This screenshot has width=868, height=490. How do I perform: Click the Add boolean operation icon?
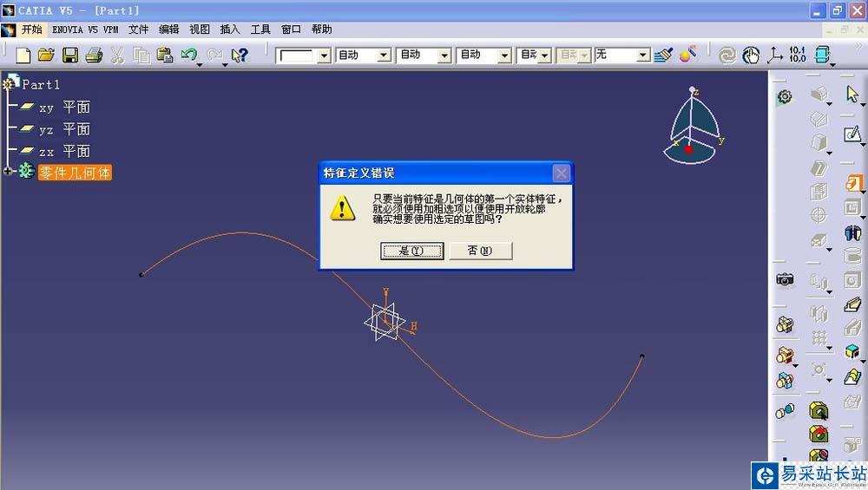point(785,355)
